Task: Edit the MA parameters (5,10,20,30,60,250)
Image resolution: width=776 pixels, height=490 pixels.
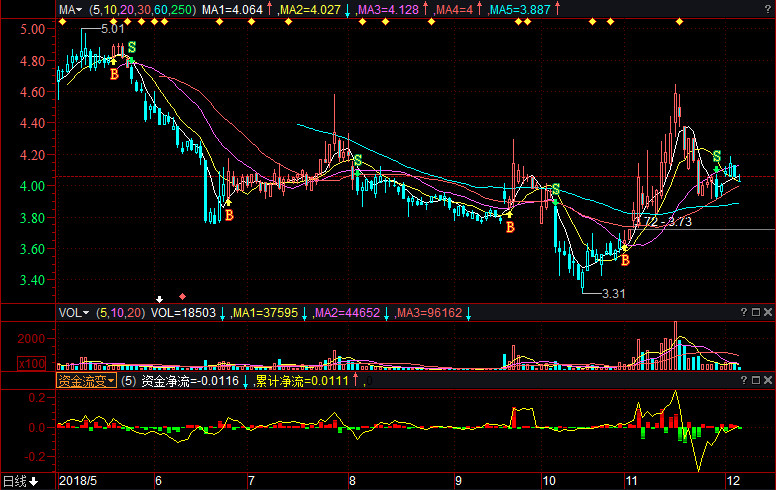Action: click(x=140, y=9)
